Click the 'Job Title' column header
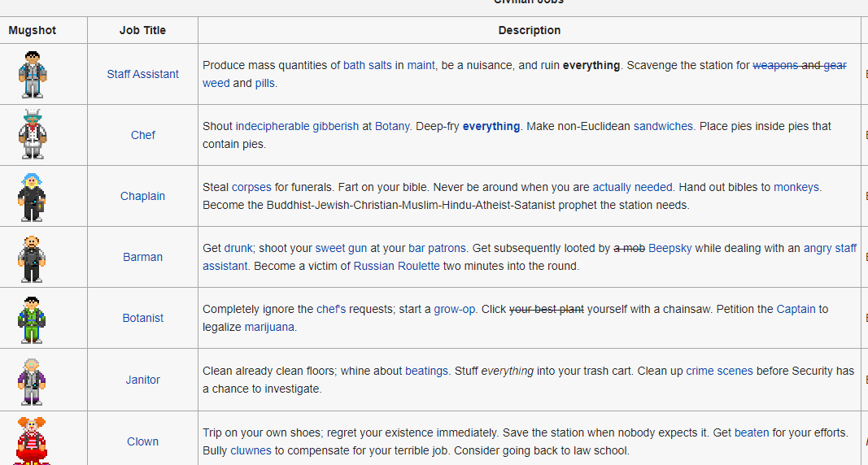The image size is (868, 465). pos(143,30)
